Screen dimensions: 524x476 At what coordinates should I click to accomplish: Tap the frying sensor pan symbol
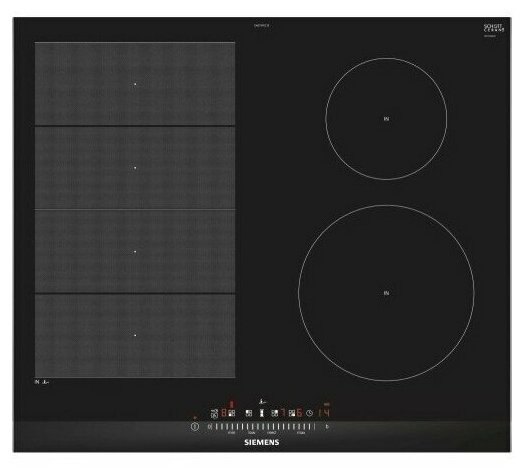tap(262, 402)
